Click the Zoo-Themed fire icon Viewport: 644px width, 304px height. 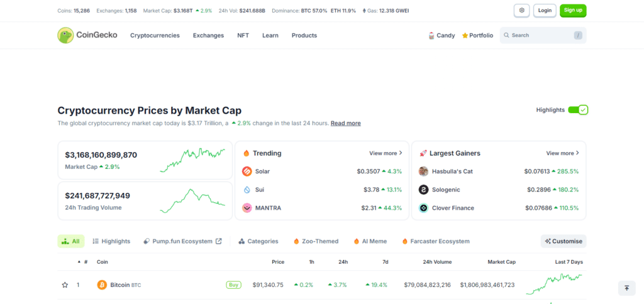pyautogui.click(x=297, y=241)
